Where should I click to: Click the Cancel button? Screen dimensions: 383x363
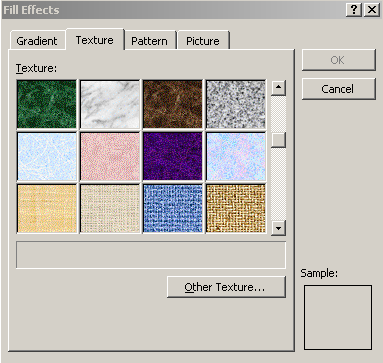click(338, 89)
